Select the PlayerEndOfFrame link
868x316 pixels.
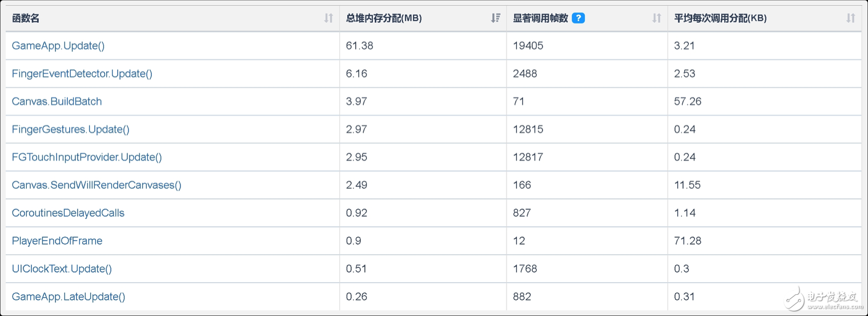pos(57,241)
